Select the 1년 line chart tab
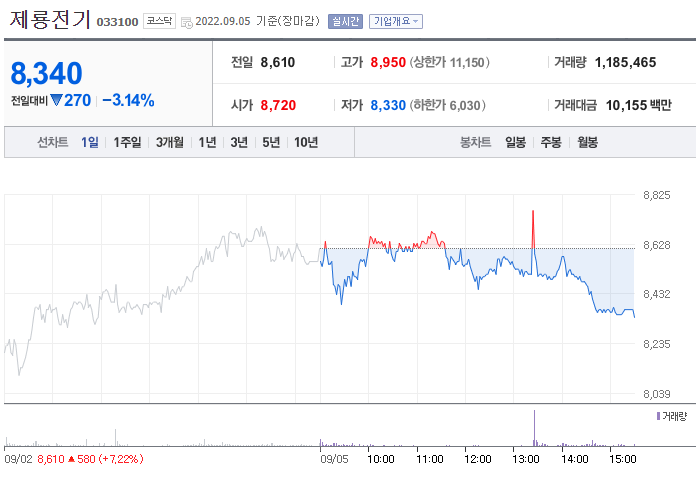Viewport: 696px width, 477px height. [207, 142]
